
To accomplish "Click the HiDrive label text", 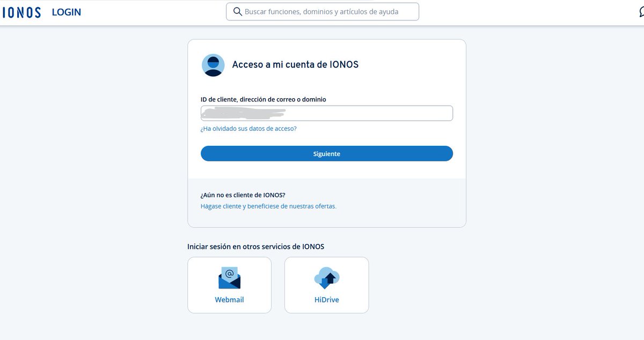I will [326, 299].
